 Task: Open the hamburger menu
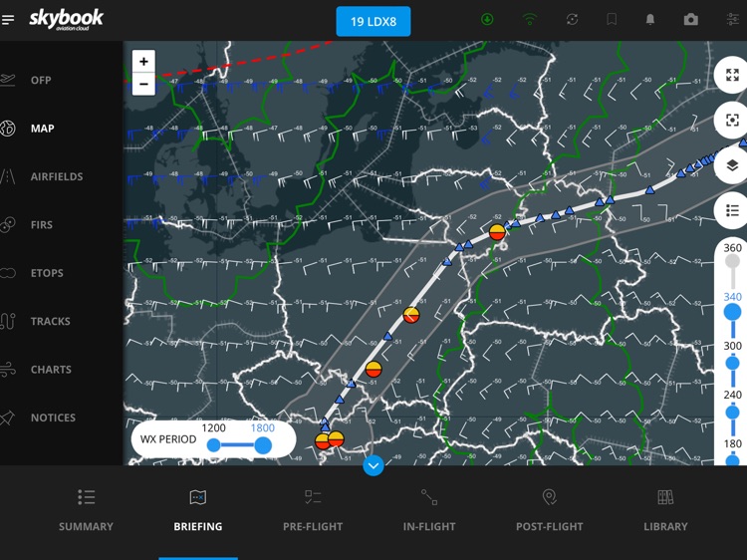(8, 20)
